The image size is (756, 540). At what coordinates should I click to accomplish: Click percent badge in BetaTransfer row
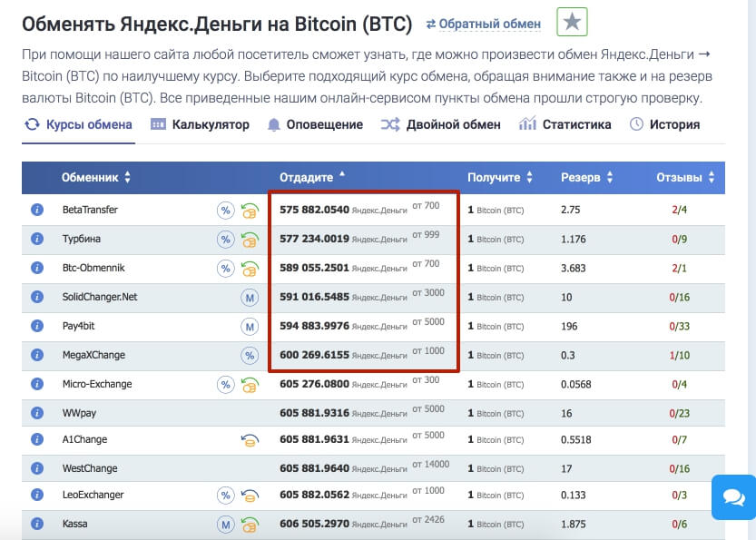coord(225,211)
